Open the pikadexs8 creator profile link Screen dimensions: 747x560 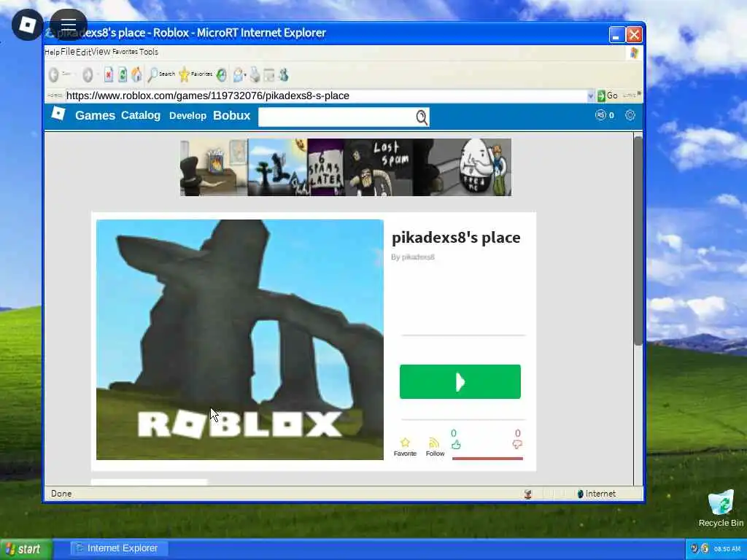(418, 257)
